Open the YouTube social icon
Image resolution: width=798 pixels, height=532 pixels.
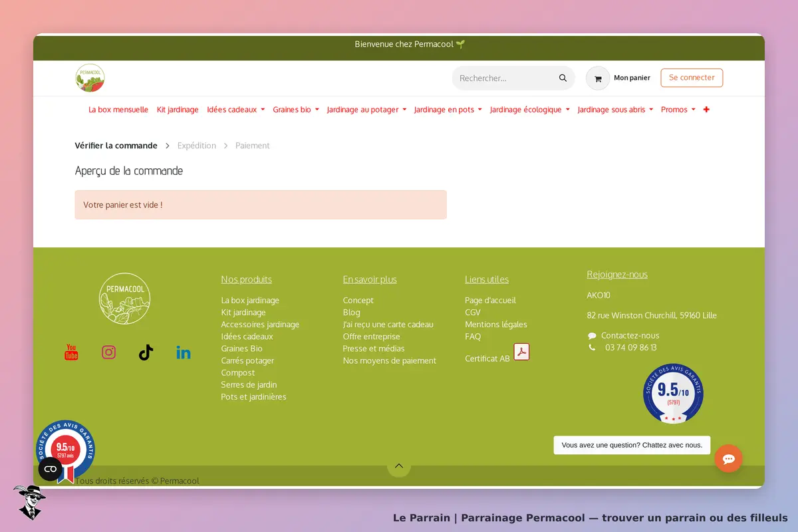click(71, 352)
